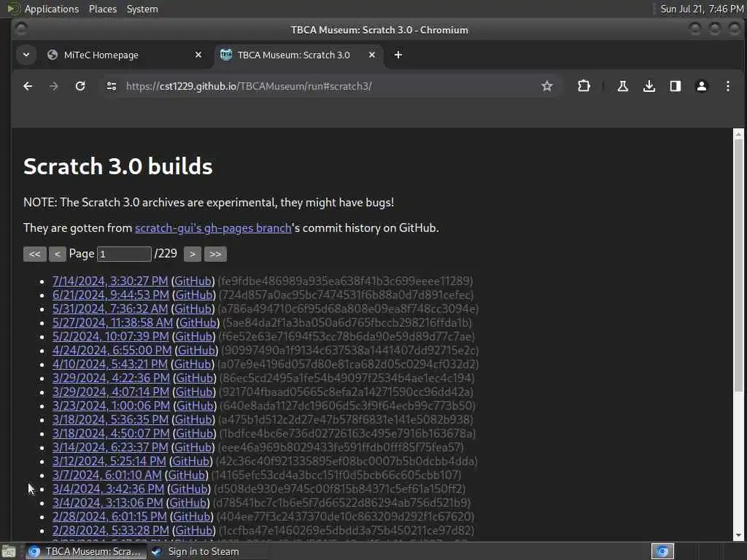747x560 pixels.
Task: Open the 2/28/2024, 5:33:28 PM build
Action: (111, 529)
